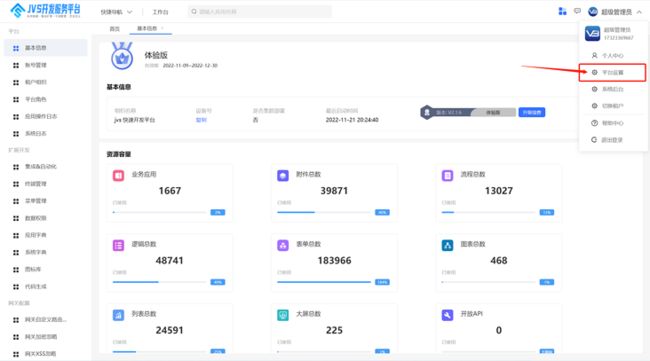The width and height of the screenshot is (650, 361).
Task: Click the organization name jvs 快速开发平台
Action: coord(134,120)
